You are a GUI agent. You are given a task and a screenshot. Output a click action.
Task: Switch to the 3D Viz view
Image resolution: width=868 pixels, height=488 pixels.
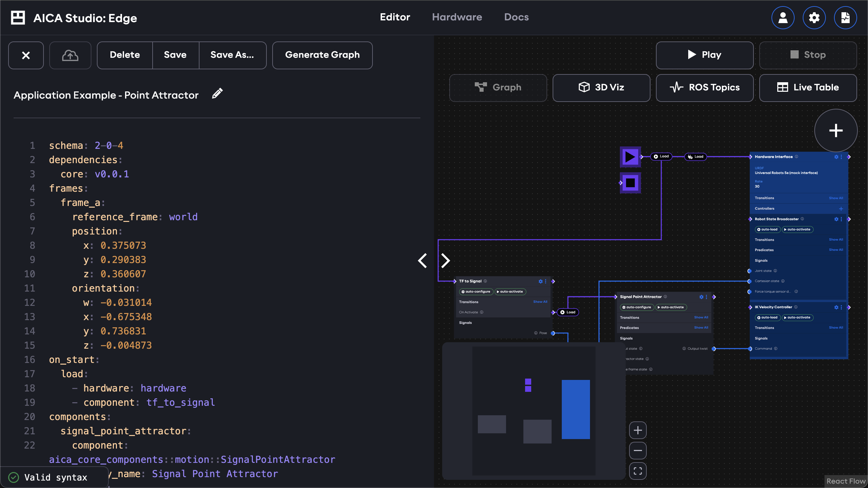[601, 88]
